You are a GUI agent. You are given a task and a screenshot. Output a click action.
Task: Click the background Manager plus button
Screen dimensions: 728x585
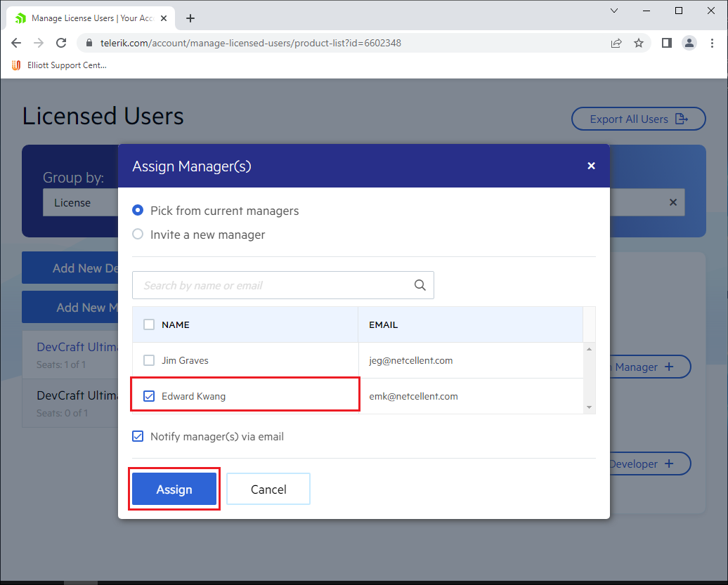[x=650, y=367]
